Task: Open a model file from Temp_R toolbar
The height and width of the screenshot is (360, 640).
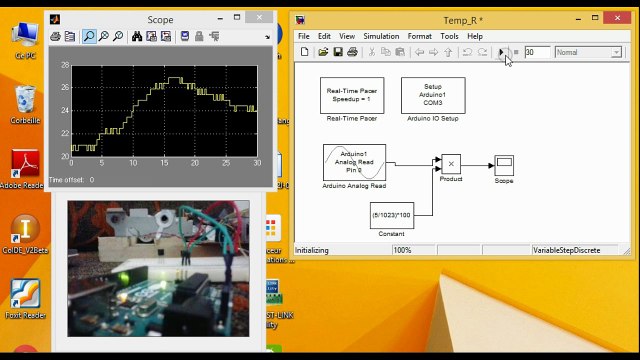Action: (323, 52)
